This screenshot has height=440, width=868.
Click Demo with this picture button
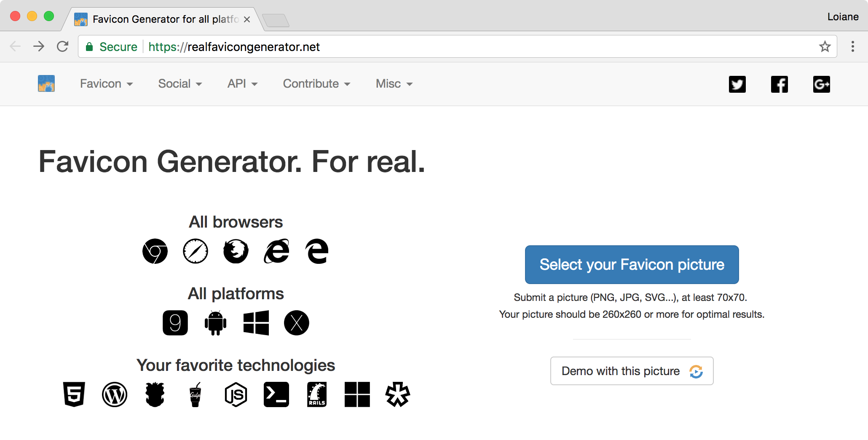(x=632, y=371)
